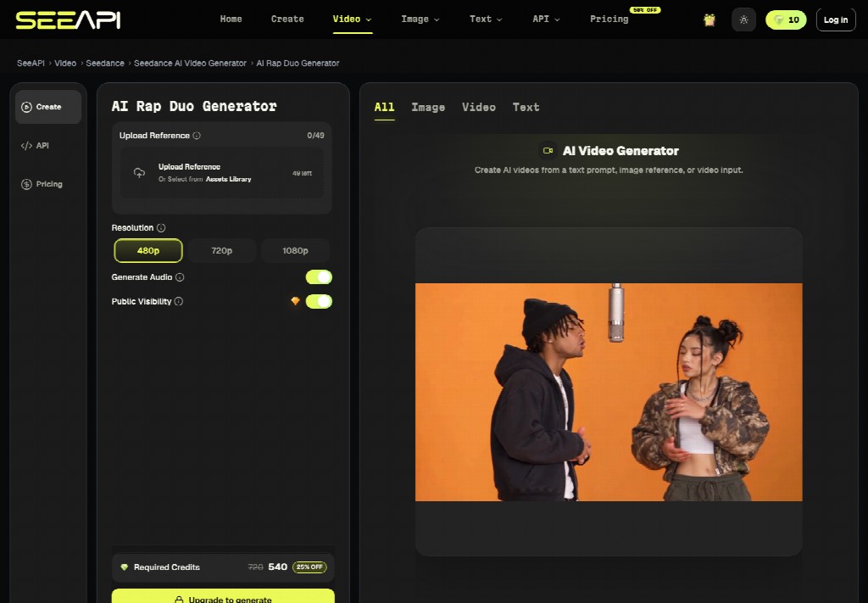Open the rap duo preview video
Image resolution: width=868 pixels, height=603 pixels.
click(609, 392)
